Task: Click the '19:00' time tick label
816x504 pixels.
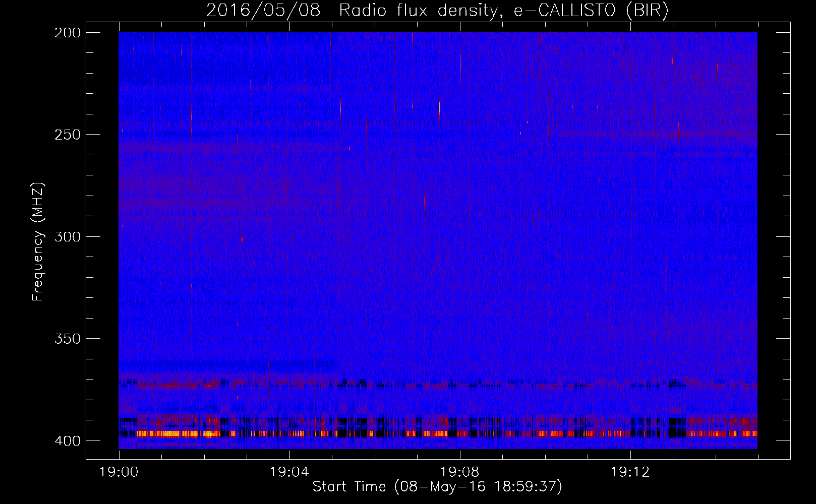Action: [x=119, y=472]
